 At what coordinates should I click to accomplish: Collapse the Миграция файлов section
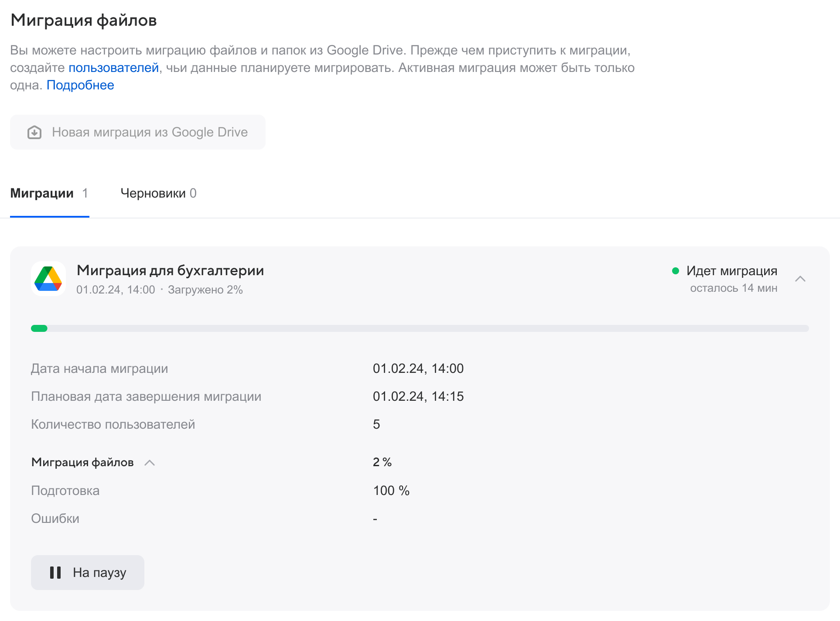(x=150, y=463)
